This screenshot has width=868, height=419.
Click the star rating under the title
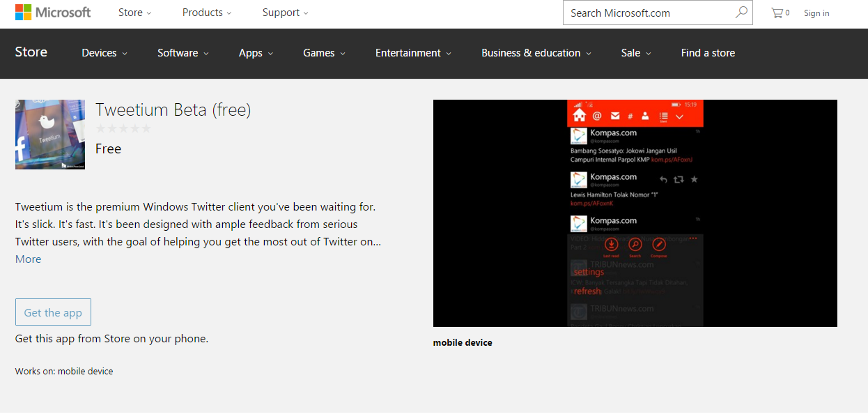(123, 128)
